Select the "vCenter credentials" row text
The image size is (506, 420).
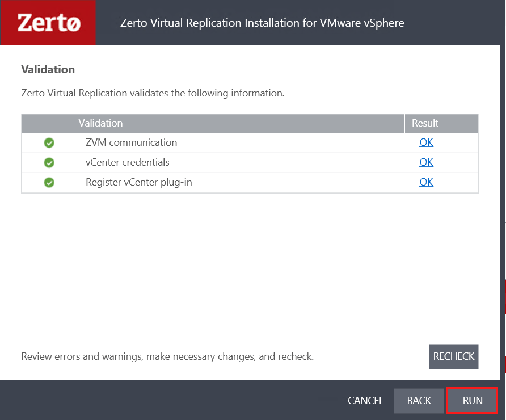pyautogui.click(x=128, y=162)
